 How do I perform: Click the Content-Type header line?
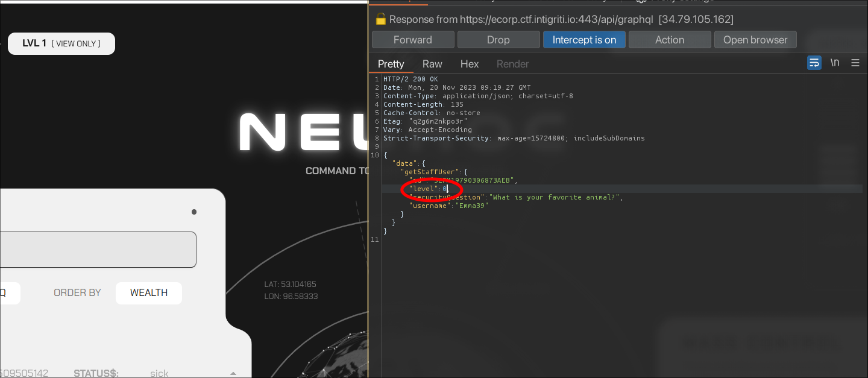(478, 96)
